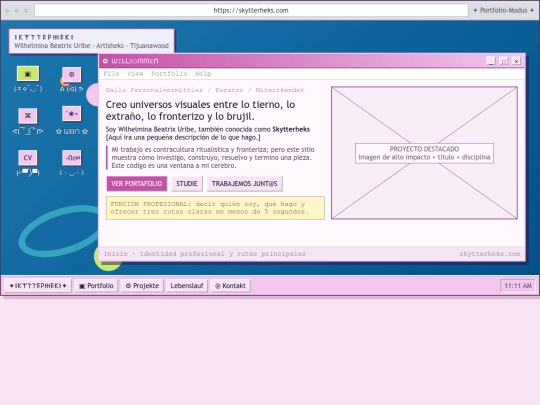Toggle the Portfolio-Modus button
This screenshot has width=540, height=405.
[503, 10]
